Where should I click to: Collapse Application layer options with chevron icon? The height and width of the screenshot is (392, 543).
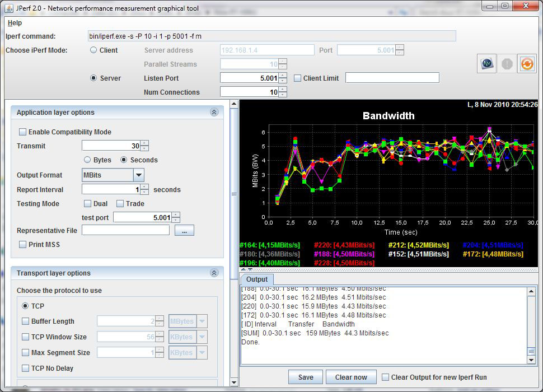(214, 113)
